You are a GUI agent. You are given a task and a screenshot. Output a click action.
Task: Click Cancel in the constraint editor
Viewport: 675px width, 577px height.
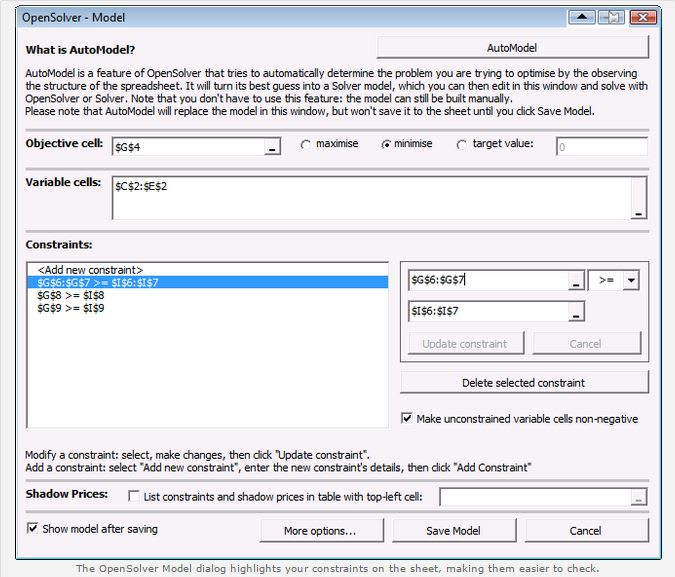[x=586, y=343]
